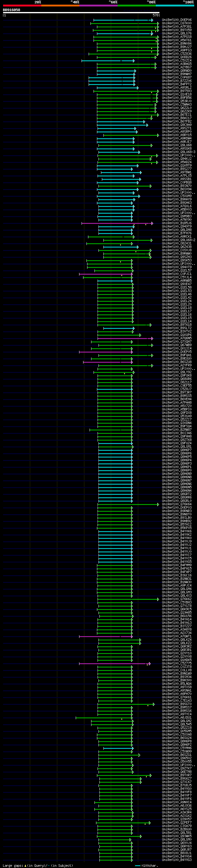The width and height of the screenshot is (197, 868).
Task: Click the orange ~40% identity legend segment
Action: [x=60, y=6]
